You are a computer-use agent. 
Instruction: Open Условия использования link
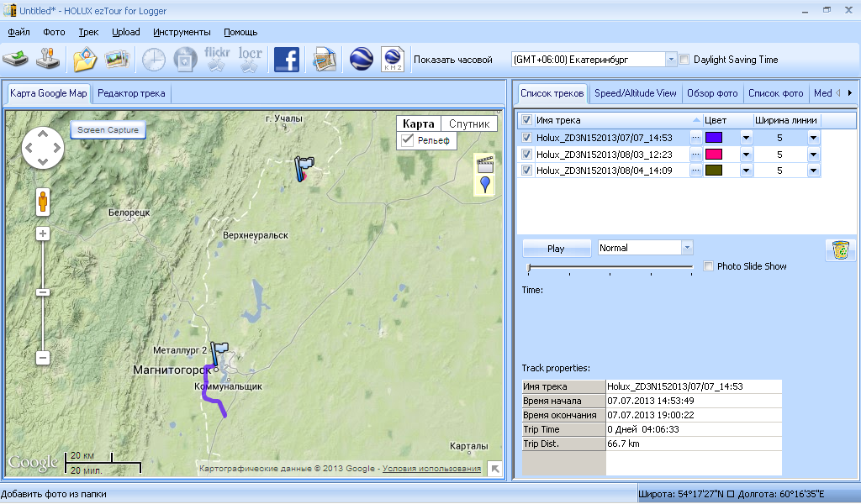click(431, 469)
